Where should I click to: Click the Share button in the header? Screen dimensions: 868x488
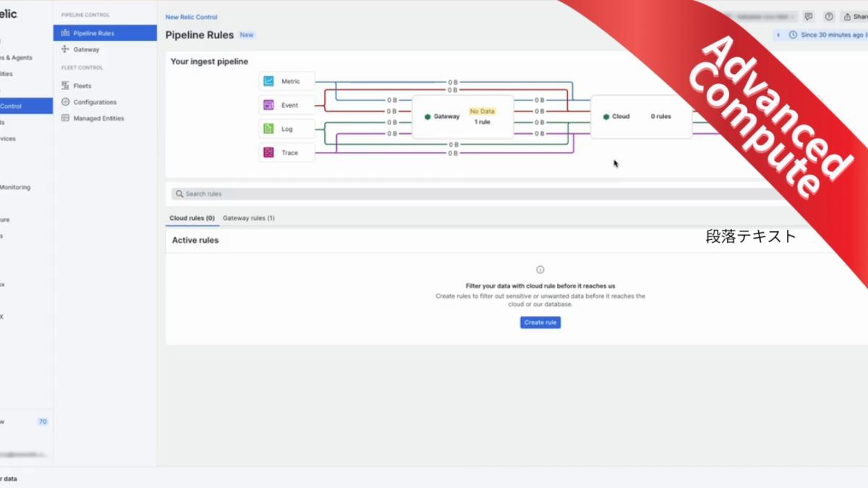click(x=855, y=17)
